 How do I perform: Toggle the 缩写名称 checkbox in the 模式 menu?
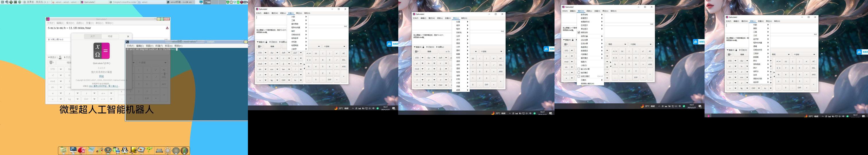coord(579,33)
